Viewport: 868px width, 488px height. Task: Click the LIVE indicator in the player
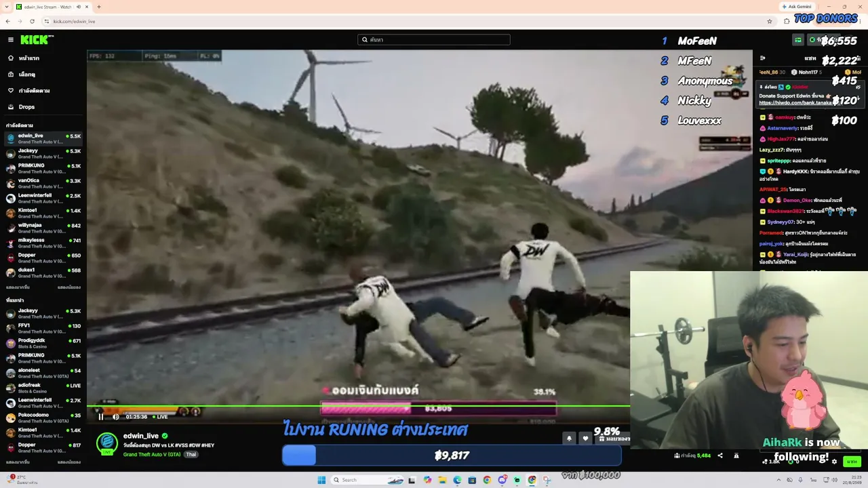pos(160,417)
